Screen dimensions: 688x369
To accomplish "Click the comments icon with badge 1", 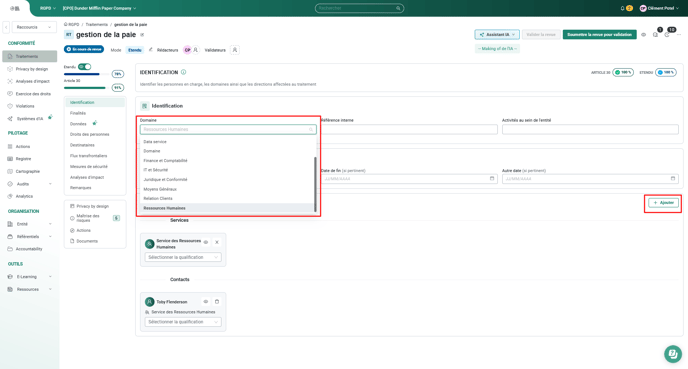I will 656,34.
